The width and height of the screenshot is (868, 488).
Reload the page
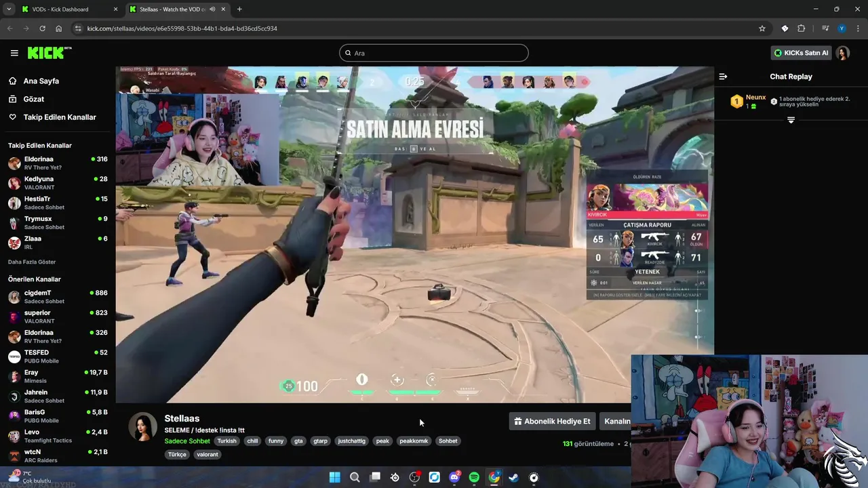42,28
